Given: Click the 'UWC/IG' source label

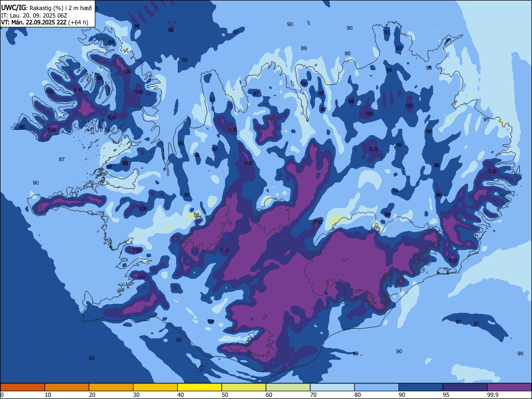Looking at the screenshot, I should [x=13, y=8].
